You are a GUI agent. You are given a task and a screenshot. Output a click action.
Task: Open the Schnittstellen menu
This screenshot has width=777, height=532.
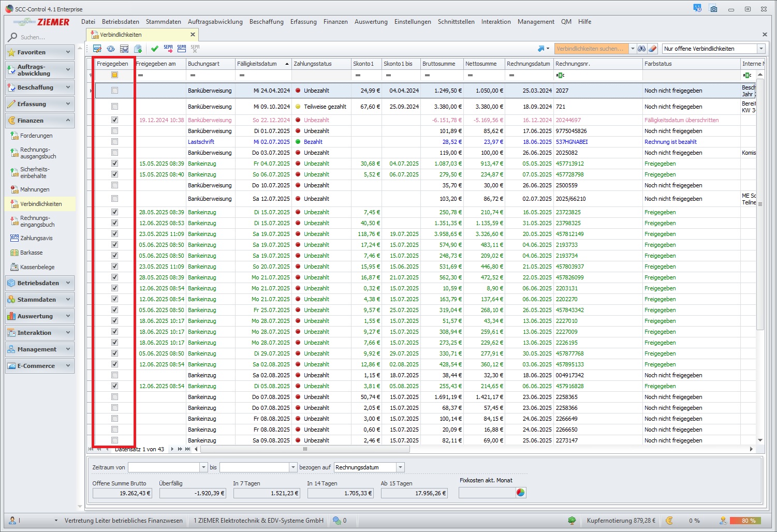coord(456,22)
